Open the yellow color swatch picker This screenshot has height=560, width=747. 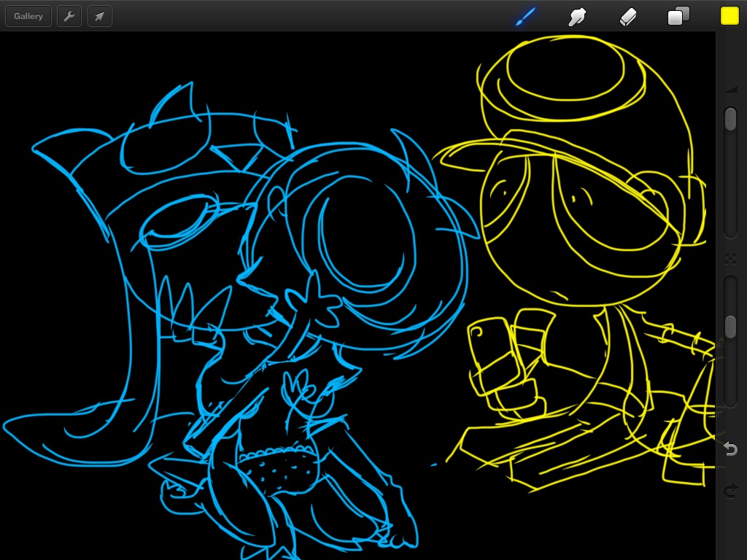[x=729, y=16]
